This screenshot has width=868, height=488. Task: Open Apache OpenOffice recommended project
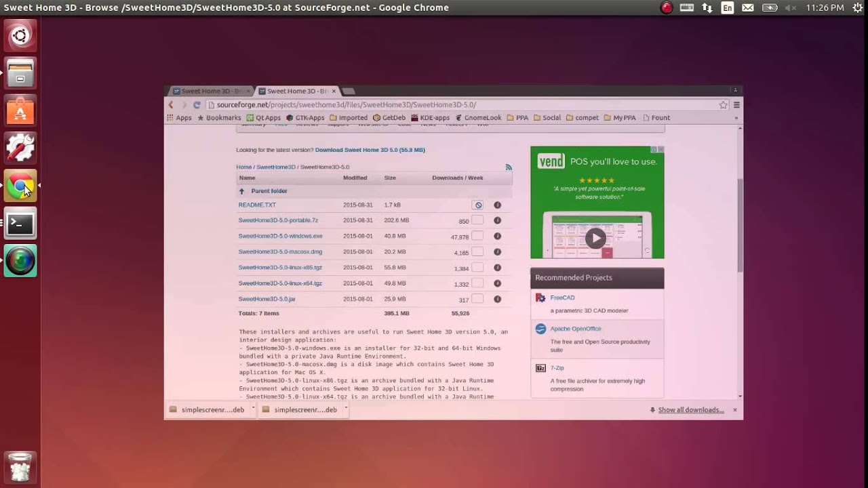pyautogui.click(x=576, y=329)
